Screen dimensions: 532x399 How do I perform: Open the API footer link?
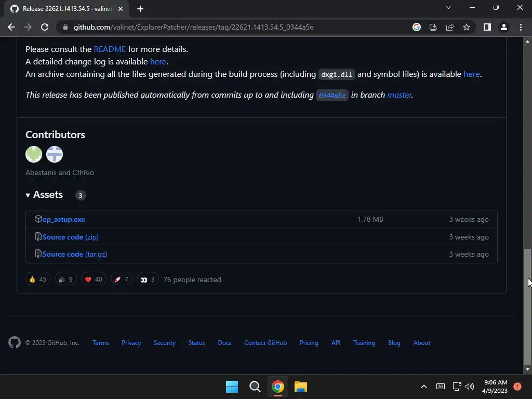pos(336,343)
